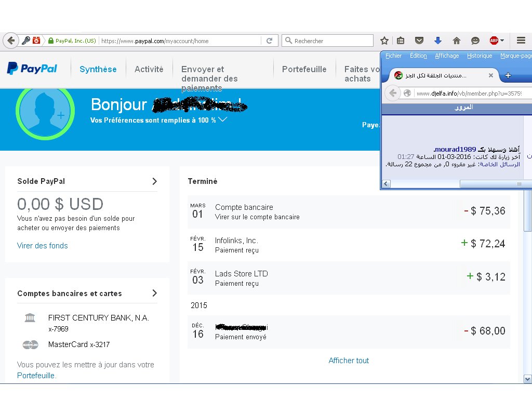Expand the preferences completion chevron
The width and height of the screenshot is (532, 399).
[222, 119]
